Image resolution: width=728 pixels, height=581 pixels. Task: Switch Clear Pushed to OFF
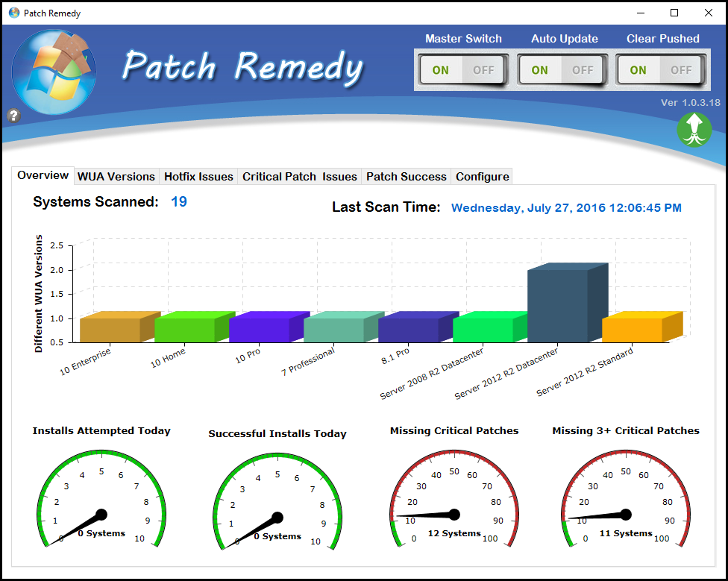pyautogui.click(x=680, y=70)
